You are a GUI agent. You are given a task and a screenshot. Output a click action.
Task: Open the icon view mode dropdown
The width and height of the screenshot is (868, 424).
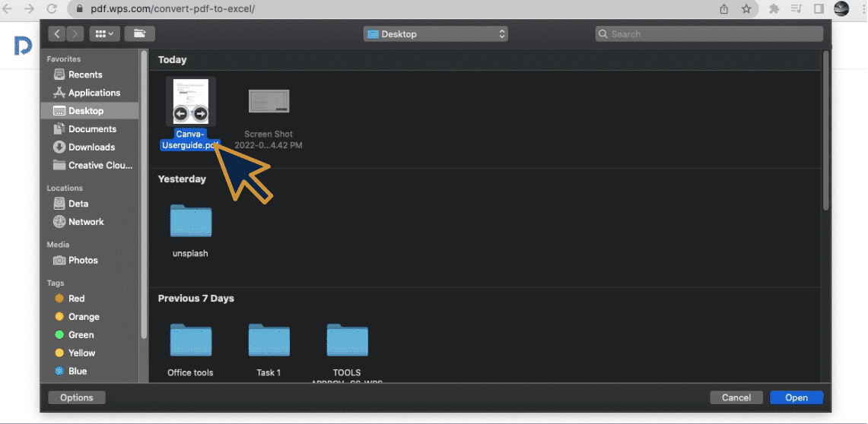pos(104,33)
